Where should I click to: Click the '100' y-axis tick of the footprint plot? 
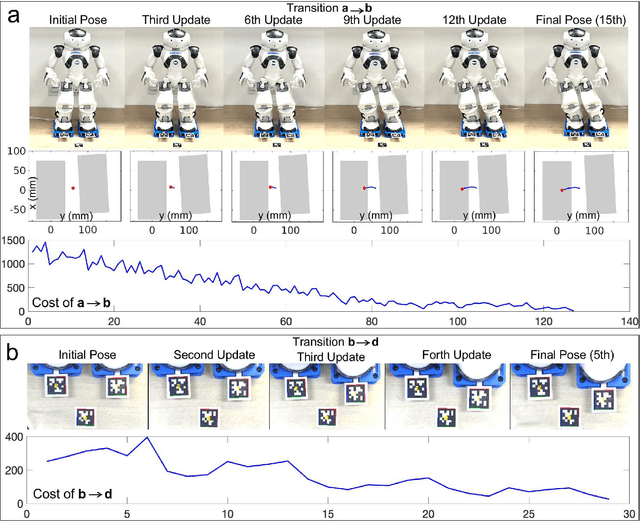(x=17, y=151)
